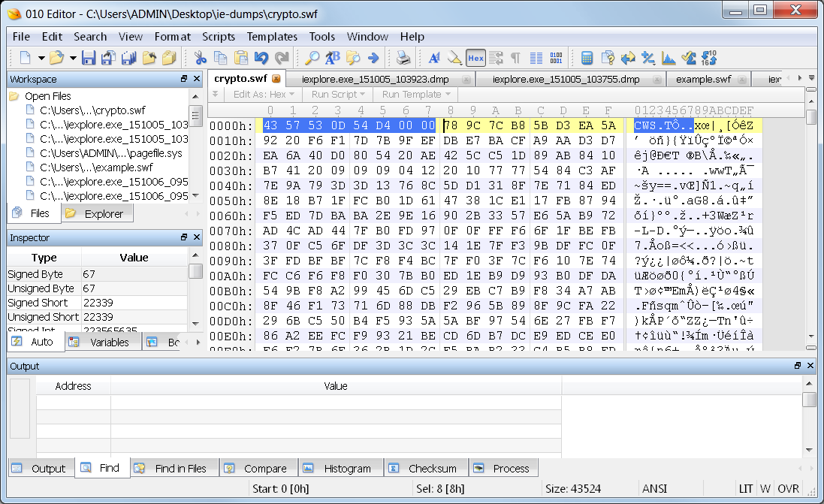
Task: Click the Close All folders icon
Action: pyautogui.click(x=169, y=58)
